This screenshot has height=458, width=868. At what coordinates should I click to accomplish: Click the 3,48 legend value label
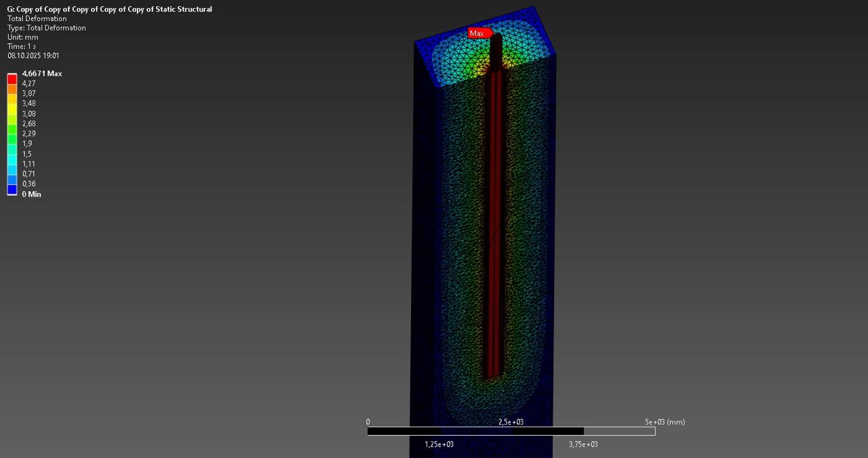coord(28,104)
